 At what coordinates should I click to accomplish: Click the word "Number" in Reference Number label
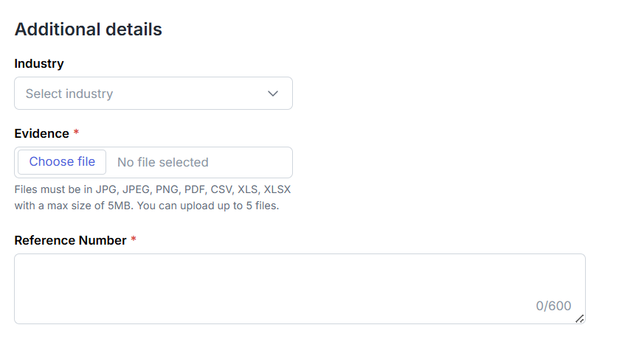point(103,240)
